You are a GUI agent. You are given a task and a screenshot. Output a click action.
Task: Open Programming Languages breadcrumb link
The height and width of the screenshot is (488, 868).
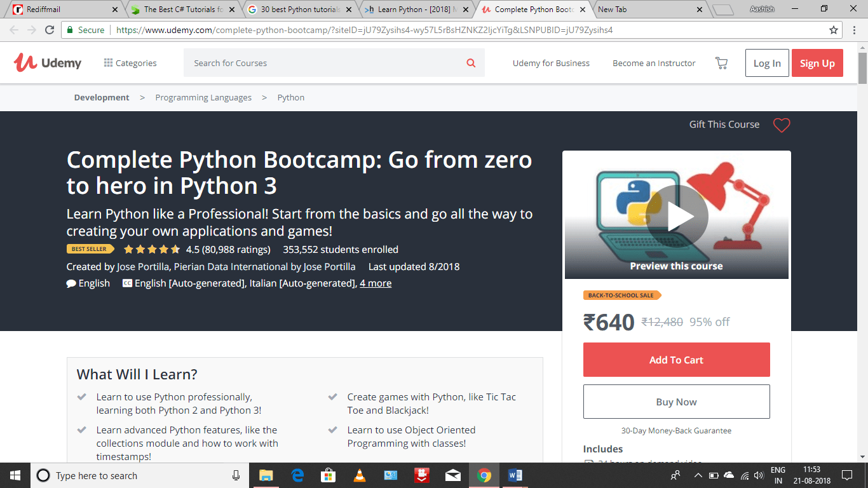(x=203, y=97)
